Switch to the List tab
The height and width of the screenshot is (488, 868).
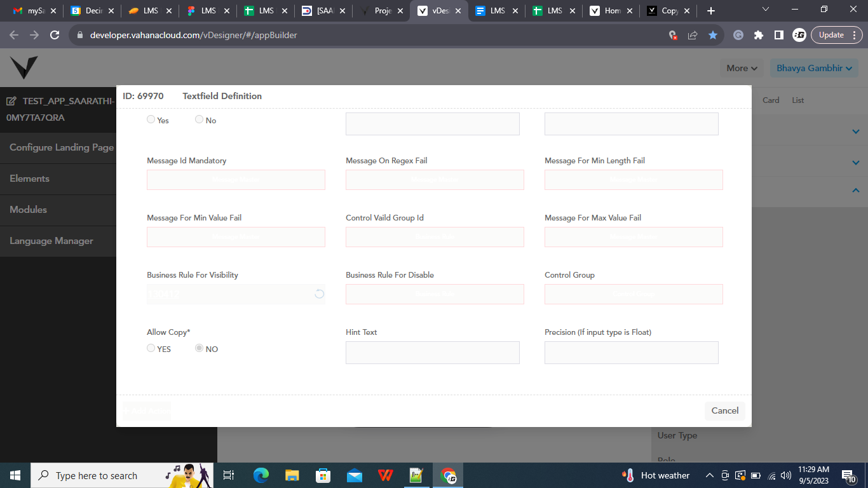coord(798,100)
